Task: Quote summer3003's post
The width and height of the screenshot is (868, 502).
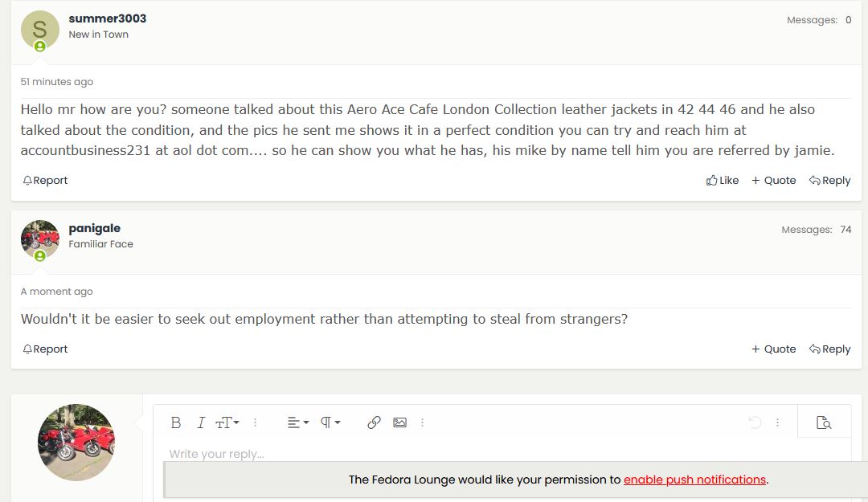Action: point(773,181)
